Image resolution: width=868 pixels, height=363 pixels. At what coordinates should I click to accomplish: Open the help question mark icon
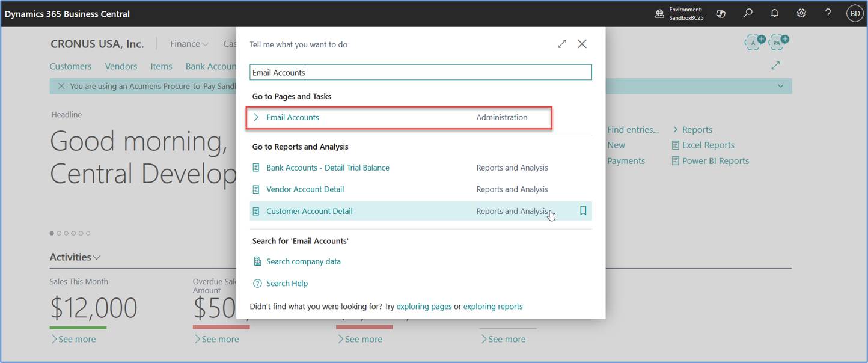(x=828, y=13)
